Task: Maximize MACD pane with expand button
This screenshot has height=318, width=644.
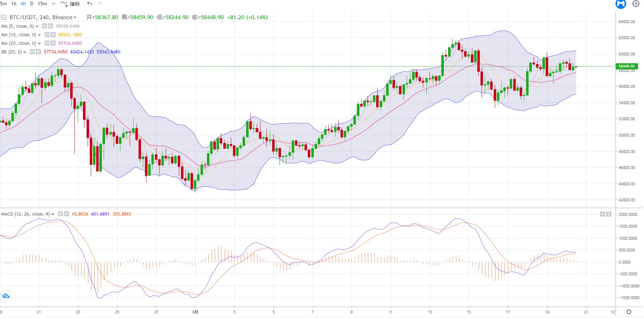Action: click(609, 214)
